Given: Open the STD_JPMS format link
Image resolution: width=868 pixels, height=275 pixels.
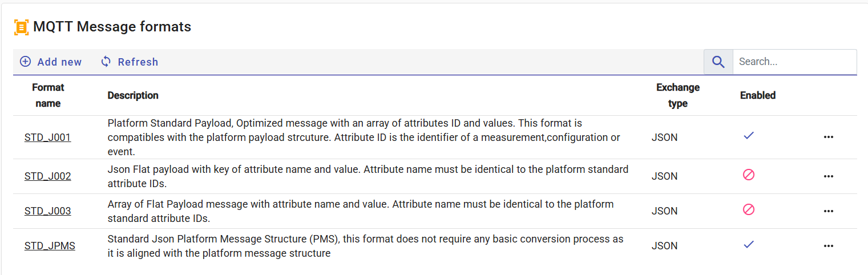Looking at the screenshot, I should 50,246.
